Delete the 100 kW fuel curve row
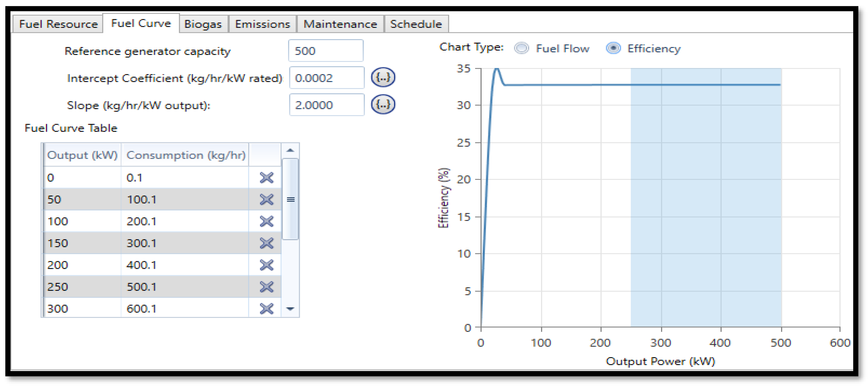The width and height of the screenshot is (868, 386). (x=267, y=221)
